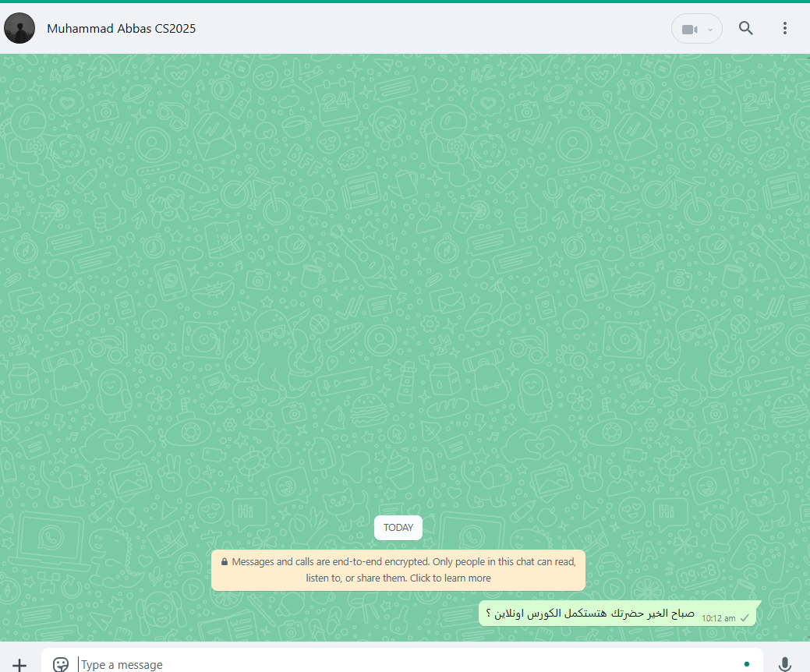Search messages with the magnifier icon
This screenshot has width=810, height=672.
click(745, 28)
